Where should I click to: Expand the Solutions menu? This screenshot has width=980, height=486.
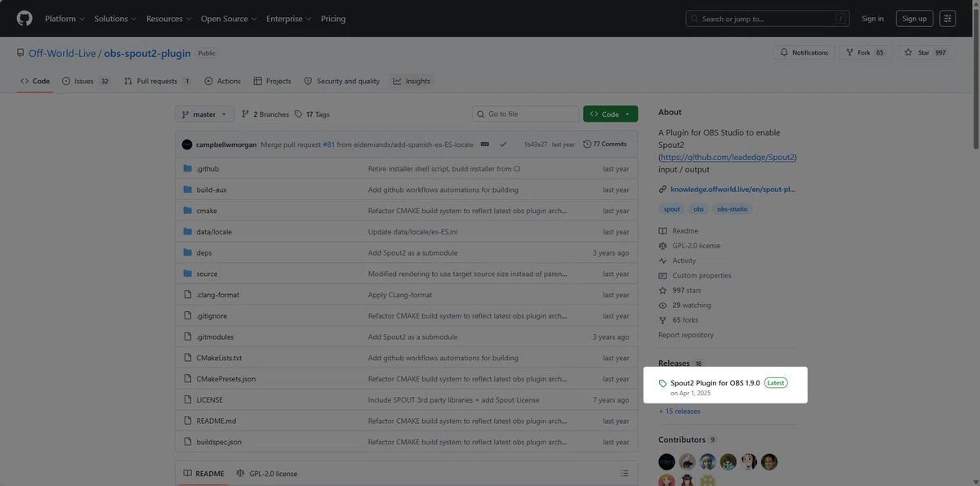pyautogui.click(x=115, y=19)
